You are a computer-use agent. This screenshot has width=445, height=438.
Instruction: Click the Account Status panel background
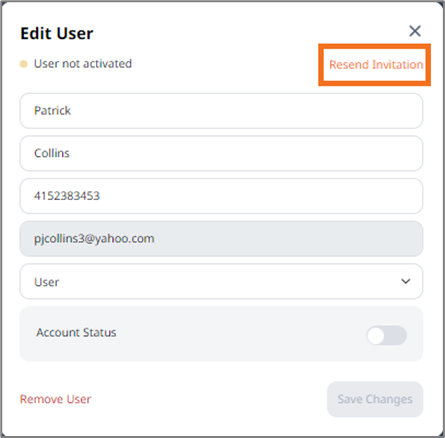(x=221, y=334)
